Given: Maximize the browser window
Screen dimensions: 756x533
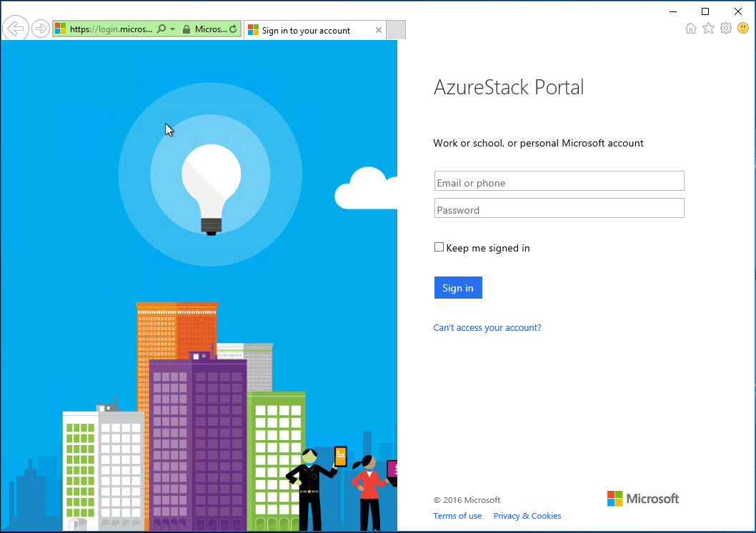Looking at the screenshot, I should pos(705,11).
